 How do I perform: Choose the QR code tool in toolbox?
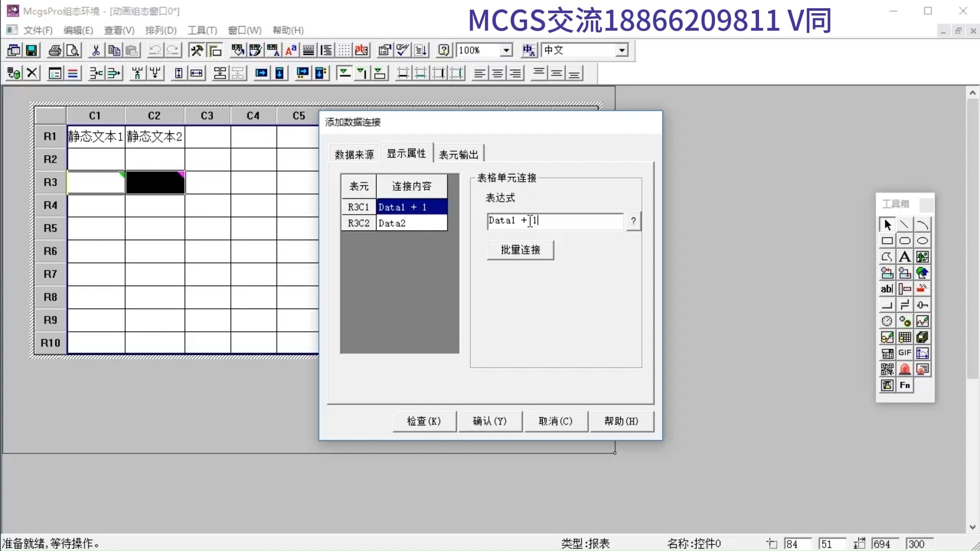tap(887, 369)
